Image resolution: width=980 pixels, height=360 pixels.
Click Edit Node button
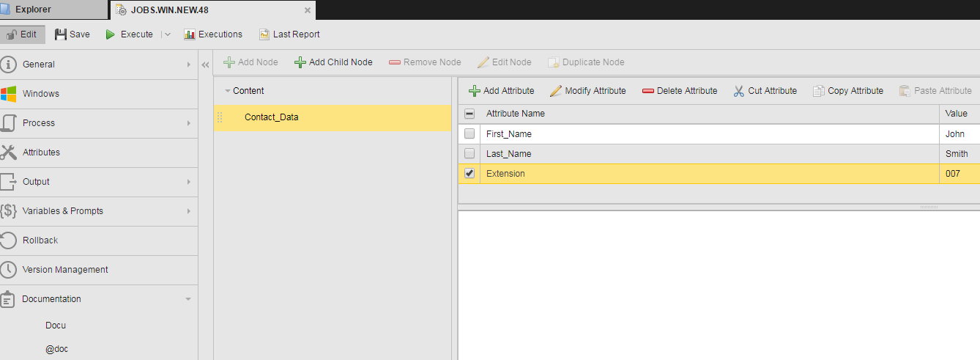504,62
